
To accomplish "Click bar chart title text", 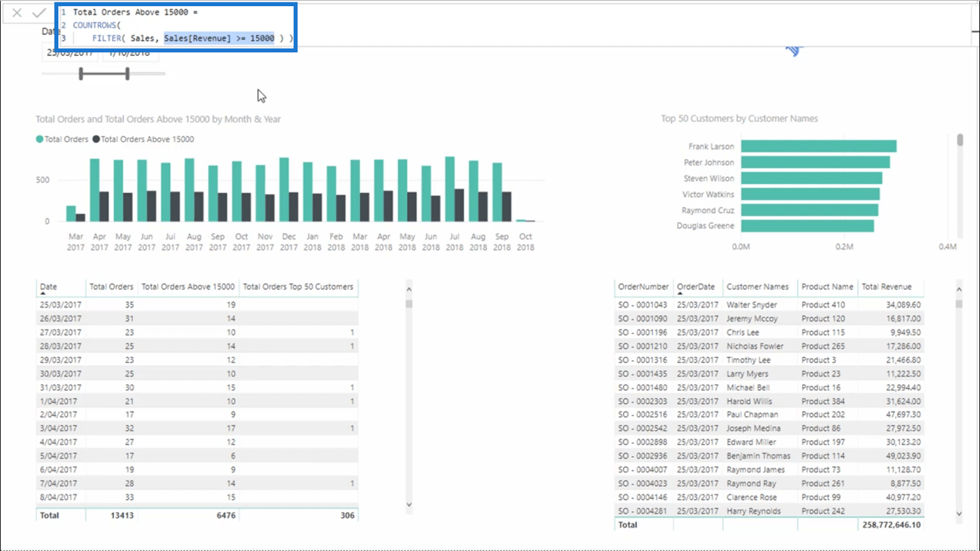I will coord(158,119).
